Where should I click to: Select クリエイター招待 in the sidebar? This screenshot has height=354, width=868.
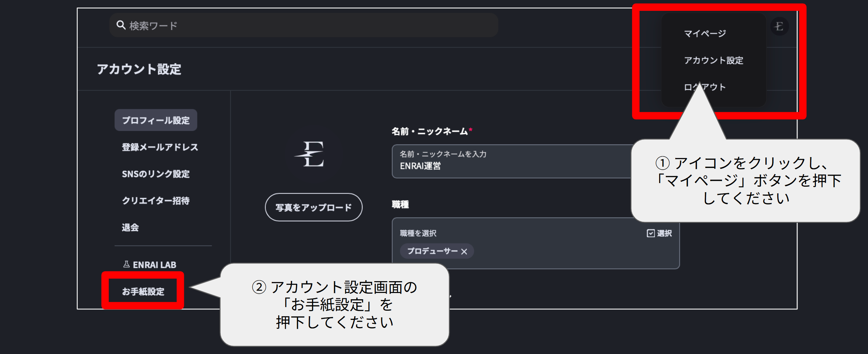pos(156,200)
